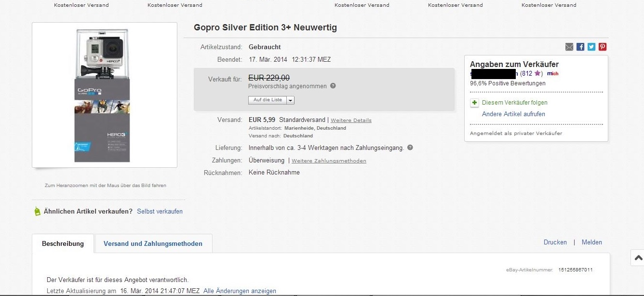The image size is (644, 296).
Task: Open the Auf die Liste dropdown arrow
Action: coord(291,100)
